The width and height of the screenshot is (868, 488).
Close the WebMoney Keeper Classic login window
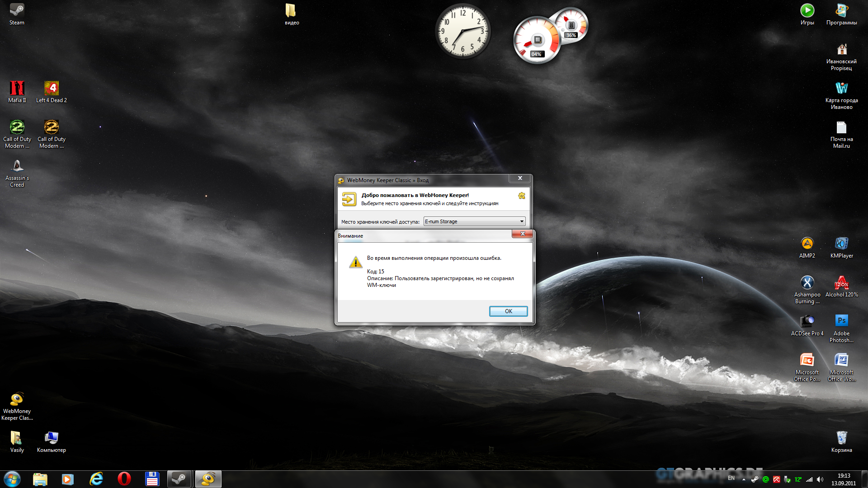520,178
